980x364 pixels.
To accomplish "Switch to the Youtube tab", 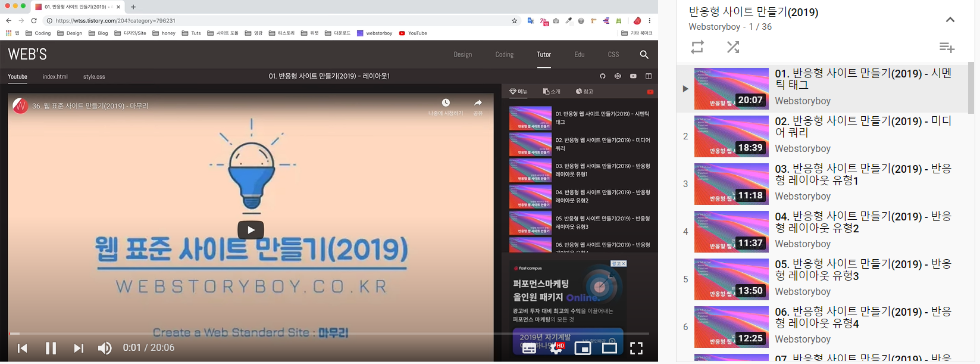I will click(17, 77).
